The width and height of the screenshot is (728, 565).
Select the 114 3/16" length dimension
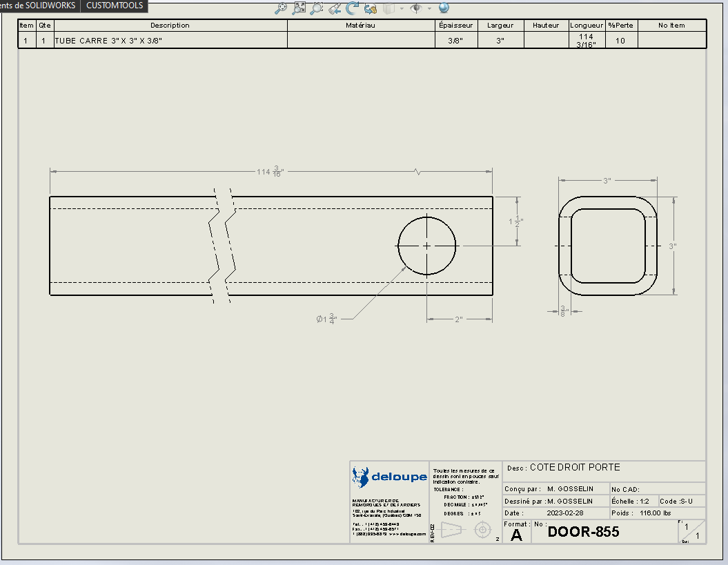(x=270, y=171)
